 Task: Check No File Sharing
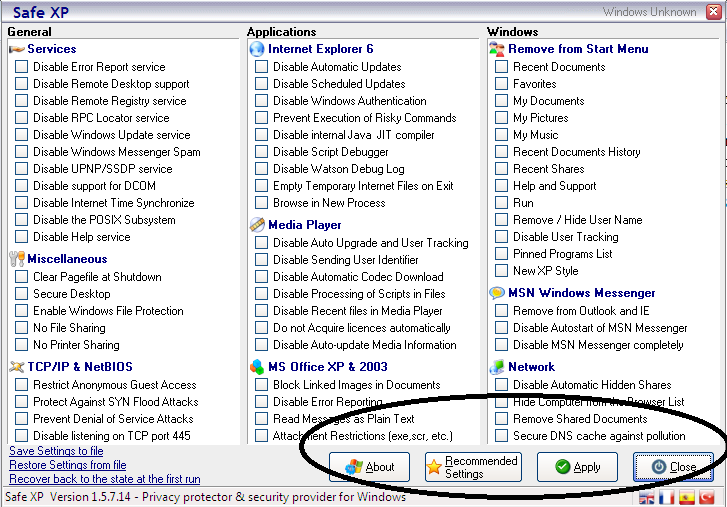click(21, 328)
